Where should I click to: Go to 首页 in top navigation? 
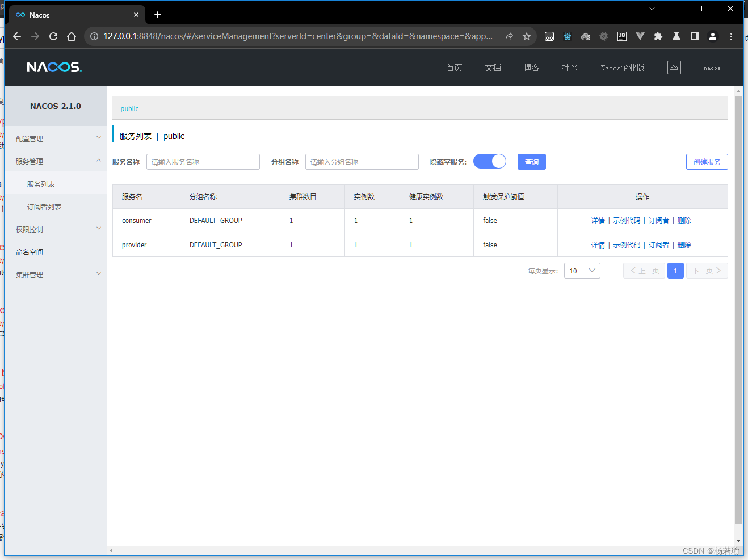[x=455, y=68]
